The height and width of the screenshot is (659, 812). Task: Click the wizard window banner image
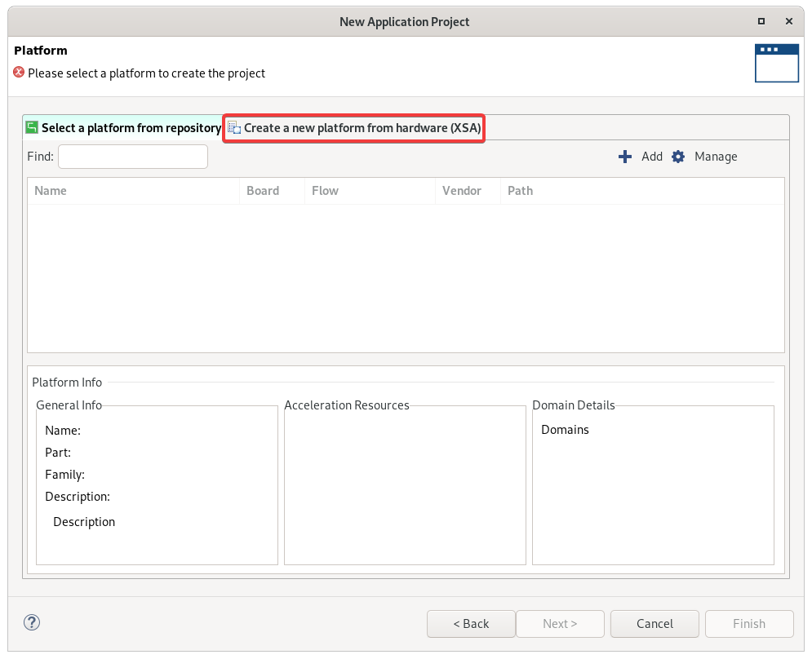(776, 63)
